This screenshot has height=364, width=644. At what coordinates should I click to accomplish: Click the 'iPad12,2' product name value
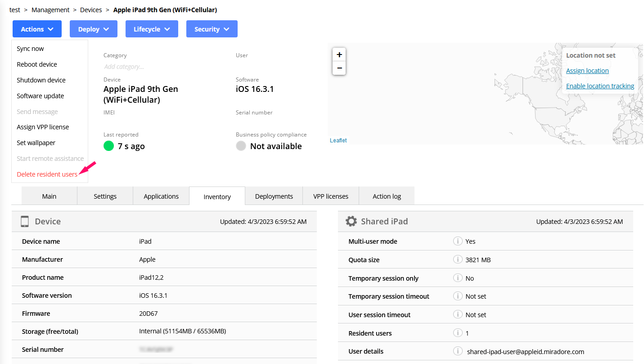(152, 278)
